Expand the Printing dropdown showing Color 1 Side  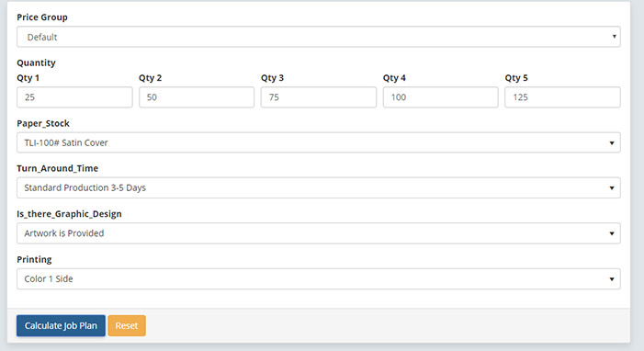[x=318, y=279]
